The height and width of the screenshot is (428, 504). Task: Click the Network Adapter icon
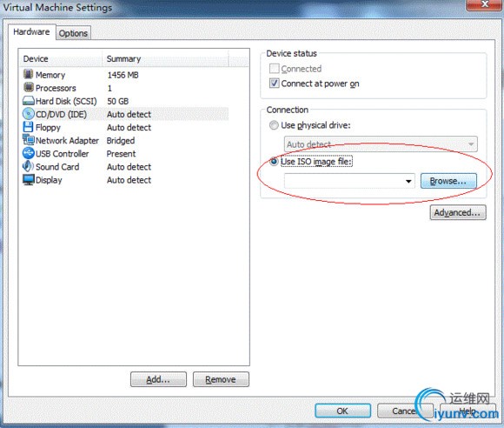pyautogui.click(x=29, y=140)
